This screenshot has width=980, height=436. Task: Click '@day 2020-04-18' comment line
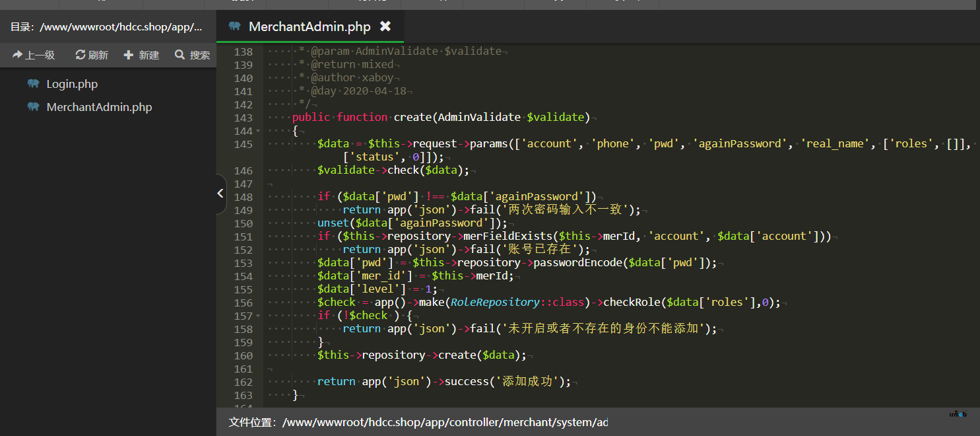[x=359, y=91]
